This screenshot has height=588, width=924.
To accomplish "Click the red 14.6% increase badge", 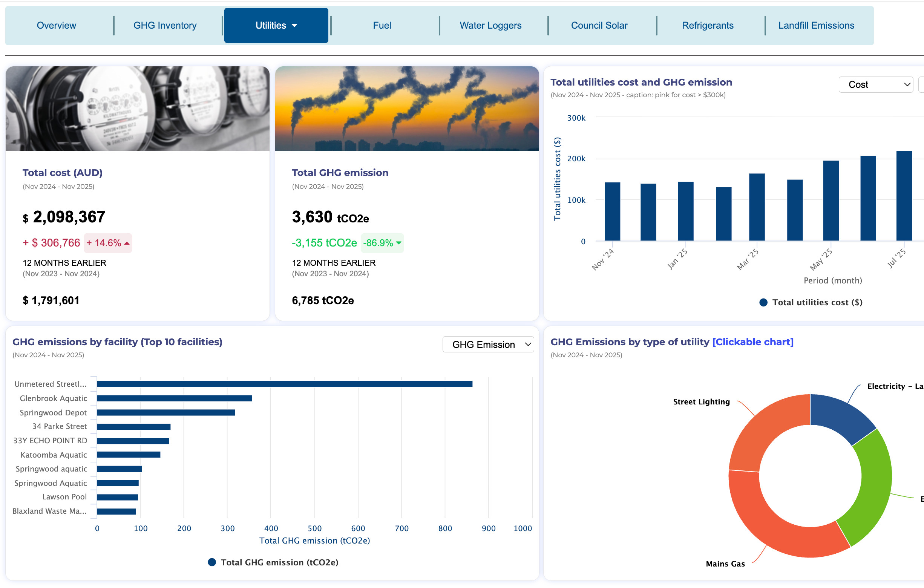I will [x=108, y=243].
